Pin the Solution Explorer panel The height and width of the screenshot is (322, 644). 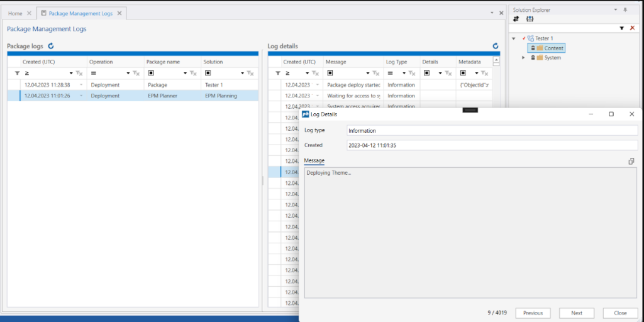point(625,10)
